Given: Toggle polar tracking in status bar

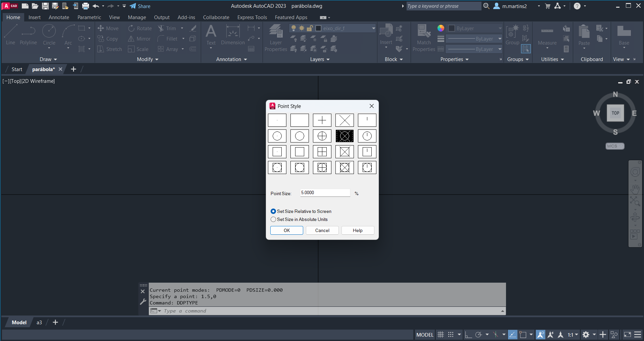Looking at the screenshot, I should tap(478, 335).
